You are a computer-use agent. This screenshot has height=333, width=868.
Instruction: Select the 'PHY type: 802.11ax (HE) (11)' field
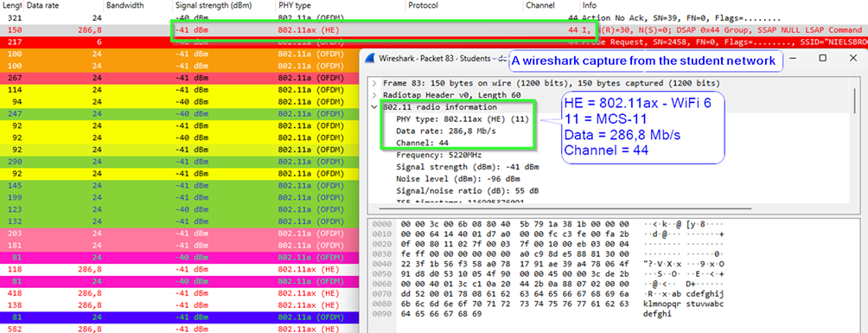[x=463, y=119]
